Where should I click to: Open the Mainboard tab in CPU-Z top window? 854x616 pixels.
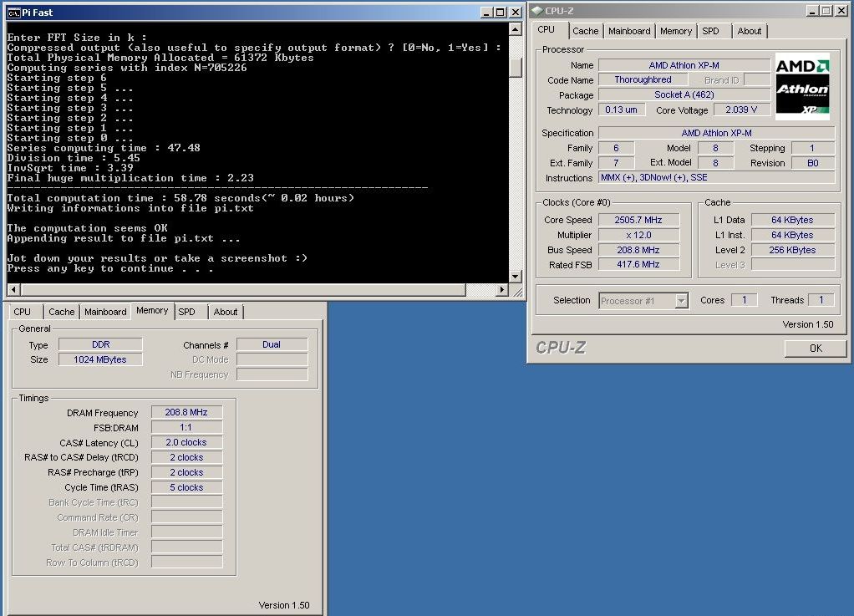[x=629, y=31]
